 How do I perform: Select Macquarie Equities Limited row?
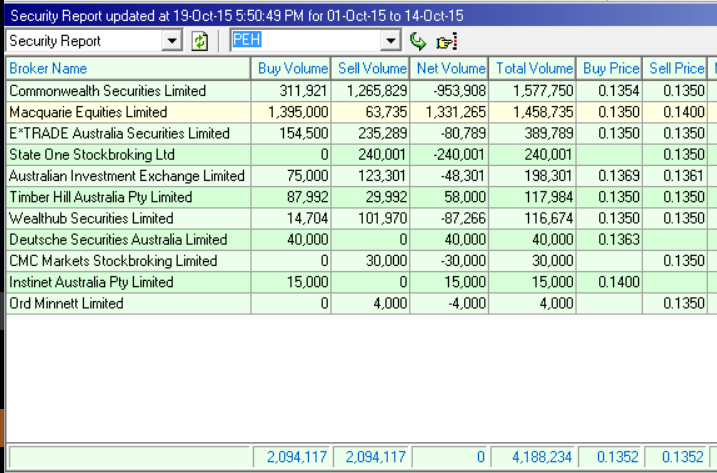coord(361,112)
